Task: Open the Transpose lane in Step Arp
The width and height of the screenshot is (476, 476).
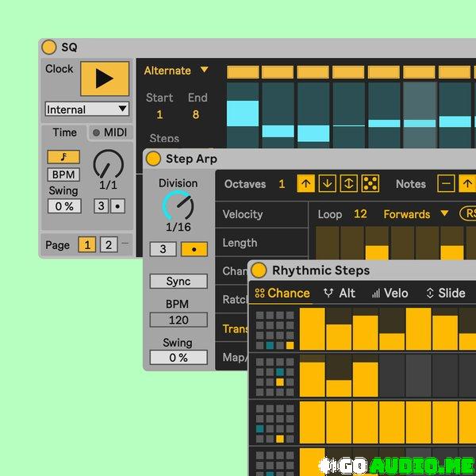Action: 232,328
